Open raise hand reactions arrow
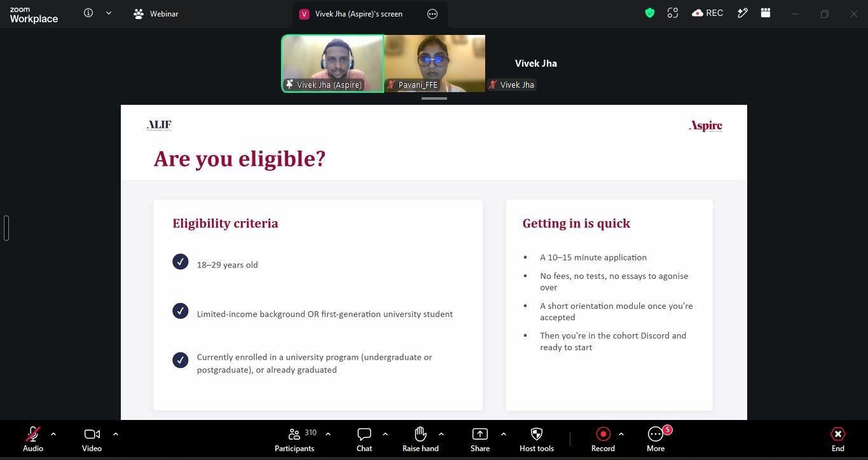 pyautogui.click(x=441, y=434)
